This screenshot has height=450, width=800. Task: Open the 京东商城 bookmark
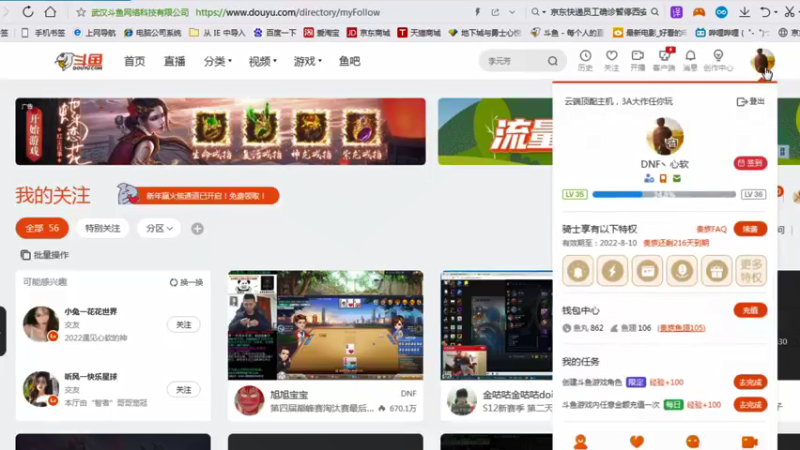(x=368, y=33)
